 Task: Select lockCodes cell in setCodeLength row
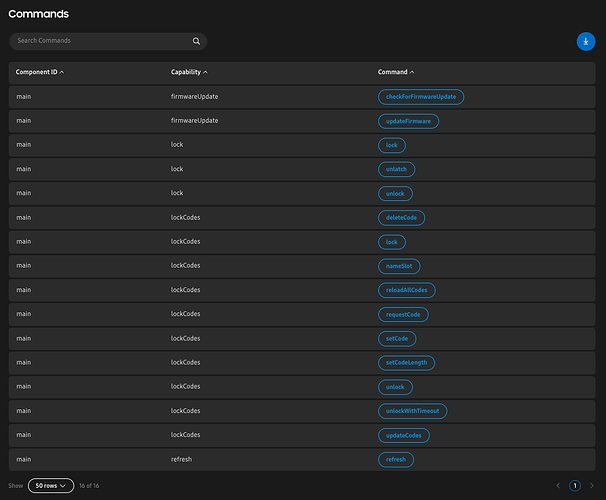pos(186,362)
